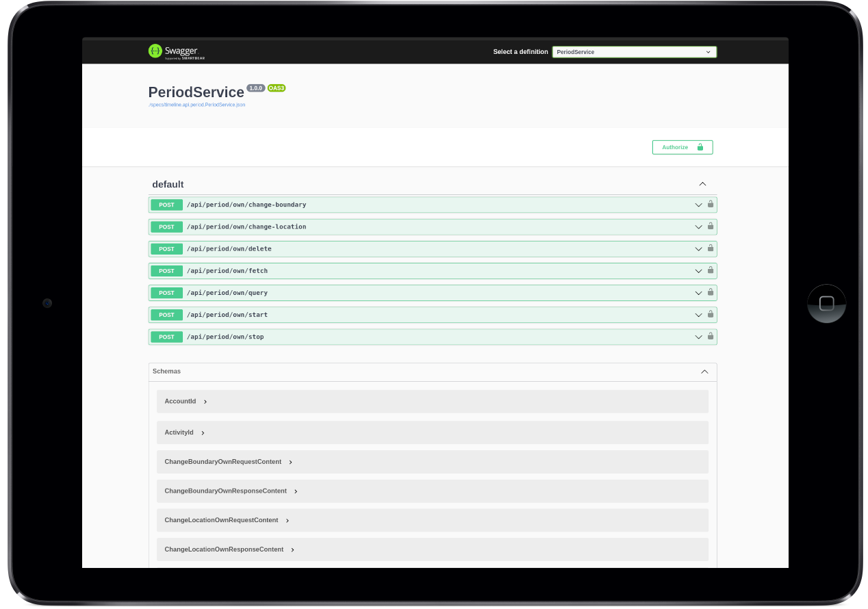Click lock icon on change-boundary endpoint
The image size is (868, 609).
coord(711,204)
